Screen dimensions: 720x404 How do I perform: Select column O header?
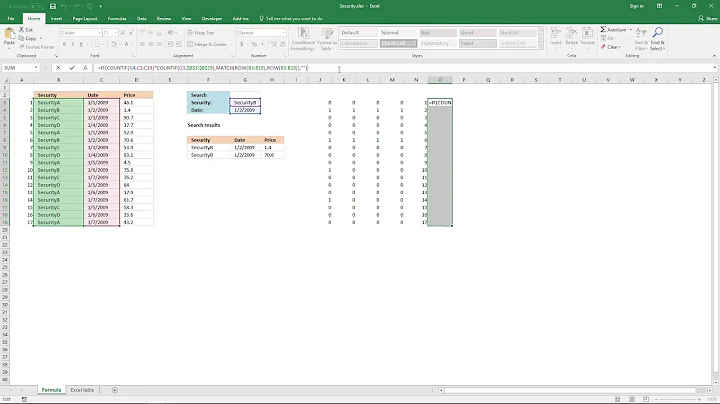pos(440,80)
